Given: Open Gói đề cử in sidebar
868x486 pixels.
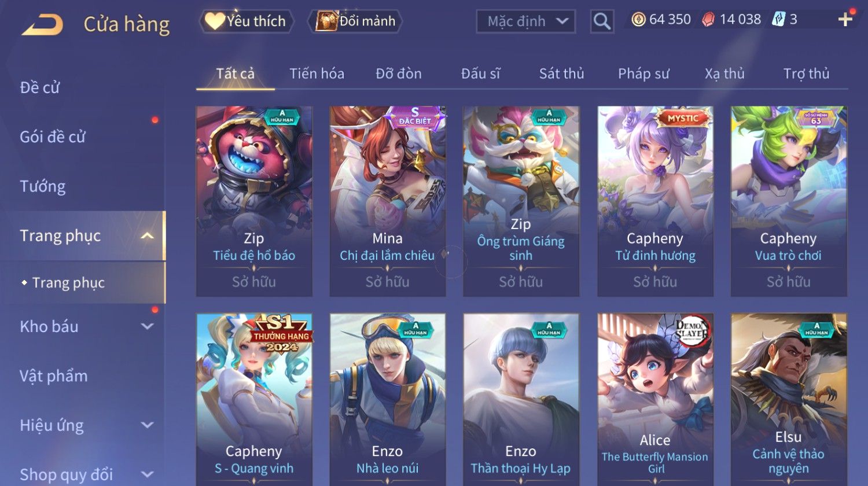Looking at the screenshot, I should (x=53, y=137).
